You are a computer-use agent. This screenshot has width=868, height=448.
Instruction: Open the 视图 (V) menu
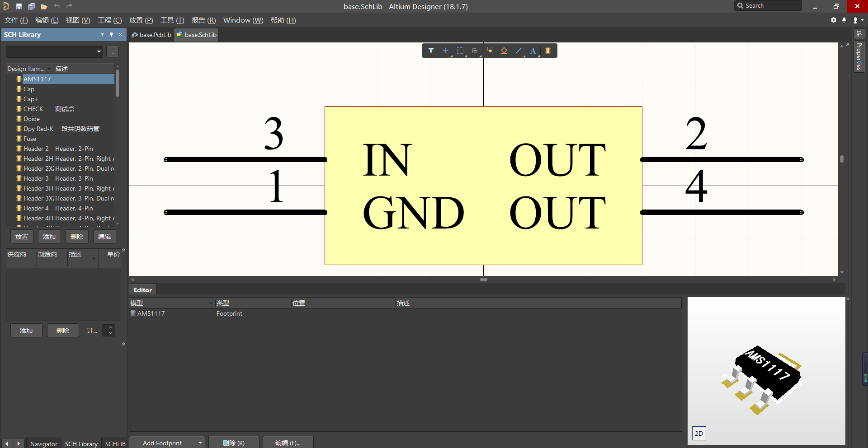coord(78,20)
